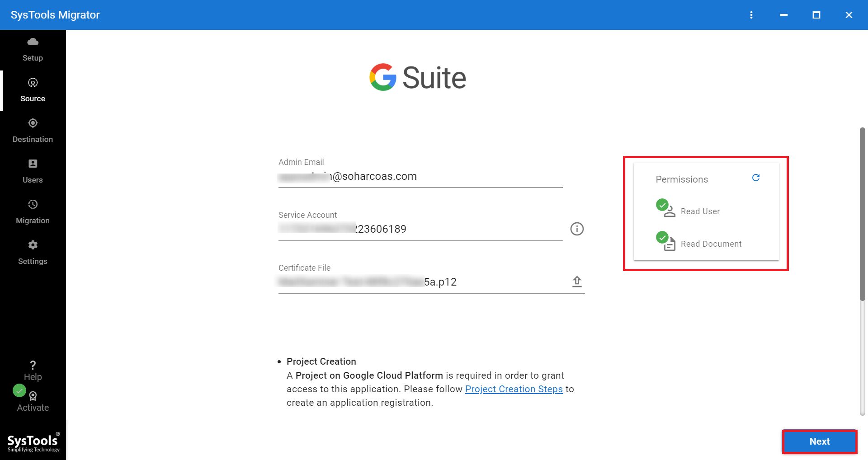Click the Read User permission checkmark
Screen dimensions: 868x460
click(x=662, y=206)
